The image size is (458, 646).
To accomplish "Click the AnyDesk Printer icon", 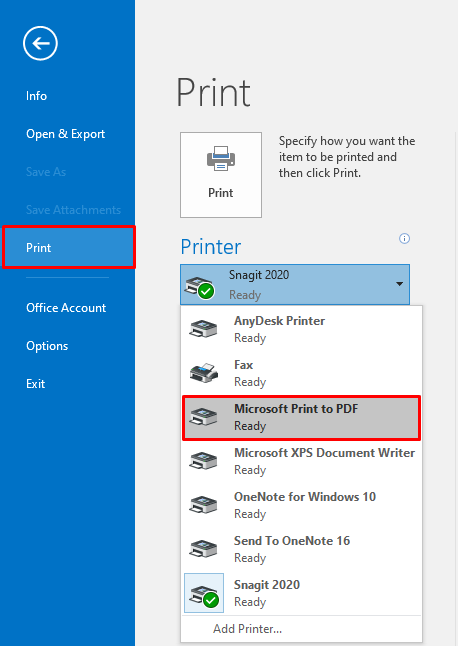I will pyautogui.click(x=203, y=329).
